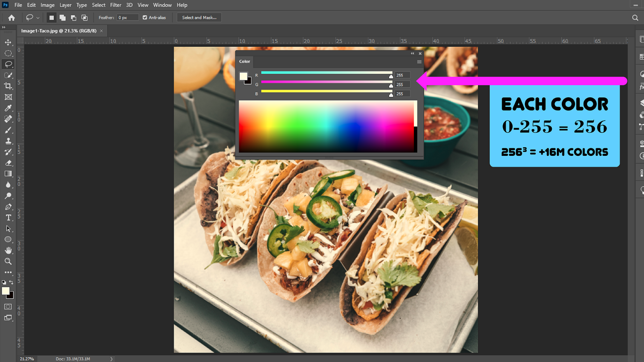Swap foreground and background colors

click(x=11, y=282)
